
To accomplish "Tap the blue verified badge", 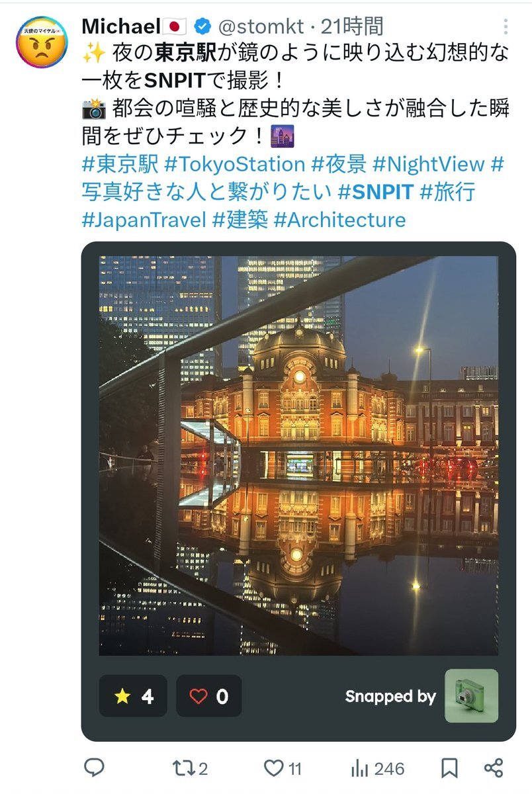I will (203, 27).
